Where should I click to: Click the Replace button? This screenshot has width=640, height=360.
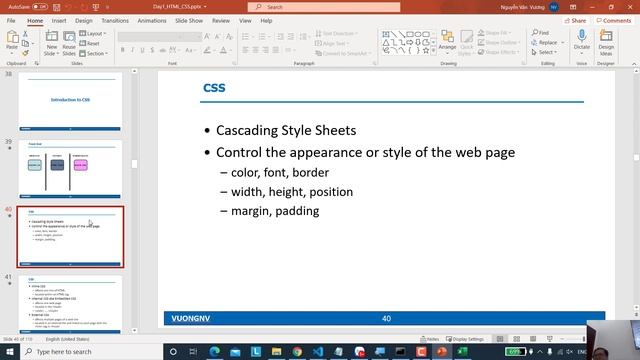pos(544,42)
